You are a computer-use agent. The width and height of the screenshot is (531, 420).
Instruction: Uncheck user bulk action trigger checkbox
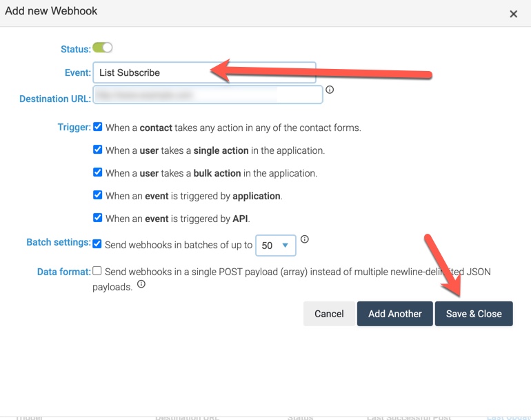97,172
